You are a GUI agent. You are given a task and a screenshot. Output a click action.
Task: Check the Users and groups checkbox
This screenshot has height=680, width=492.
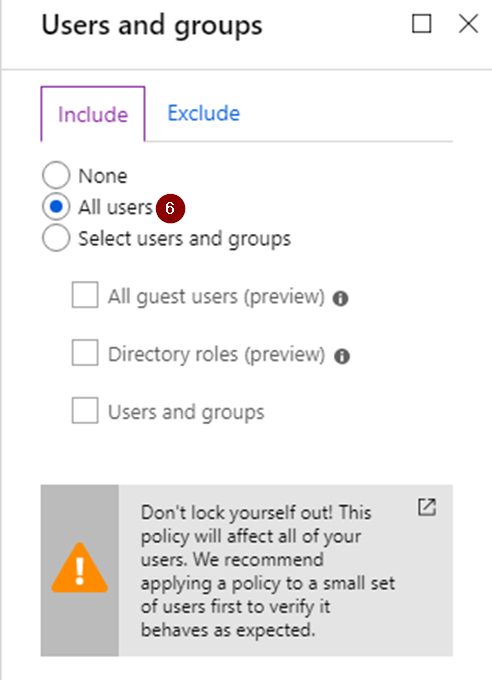click(x=85, y=410)
